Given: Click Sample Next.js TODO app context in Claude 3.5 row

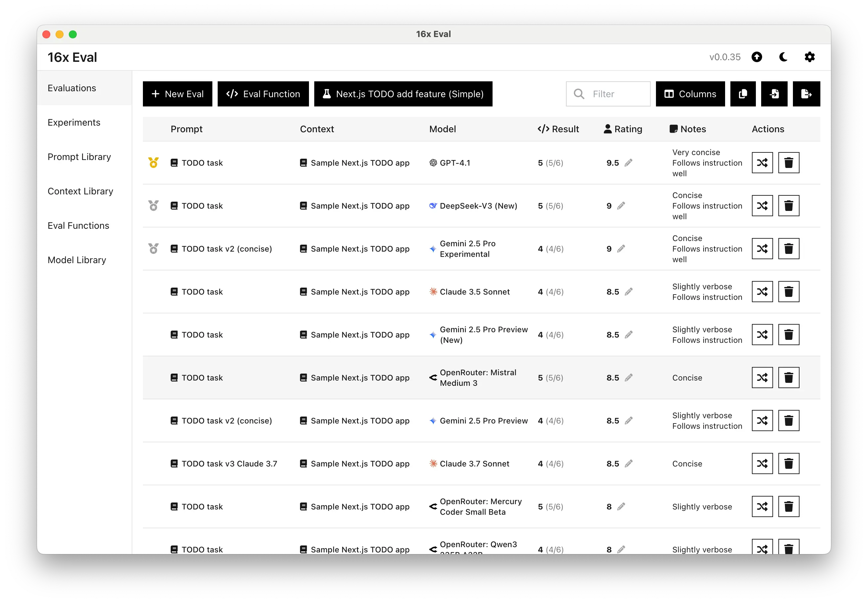Looking at the screenshot, I should click(x=355, y=292).
